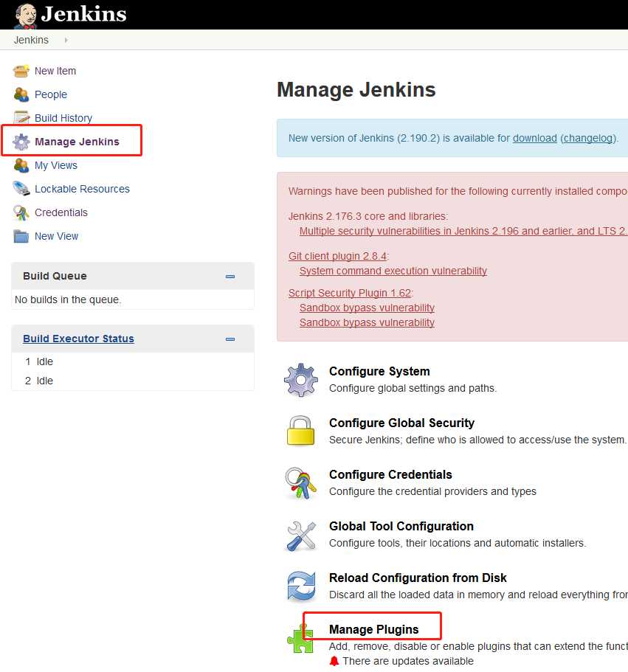Click the Git client plugin 2.8.4 link
Image resolution: width=628 pixels, height=672 pixels.
tap(338, 256)
